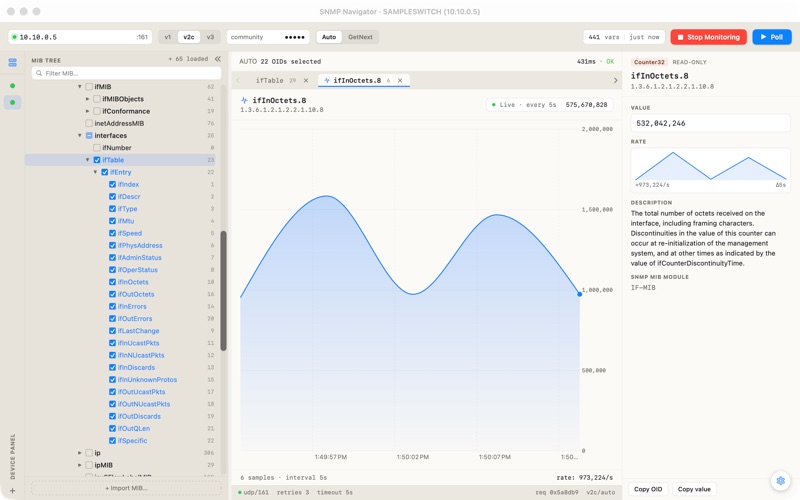Click DEVICE PANEL vertical label

tap(12, 456)
